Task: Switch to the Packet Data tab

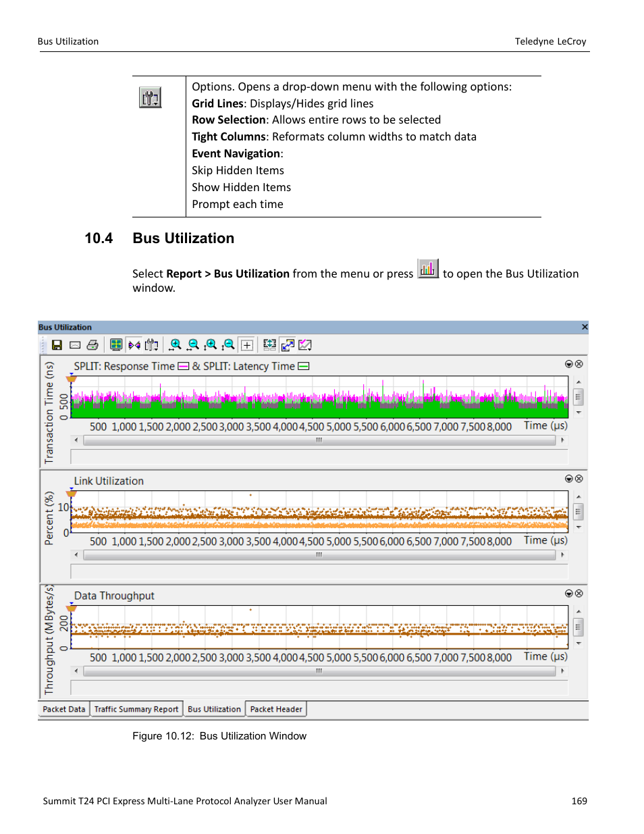Action: (64, 709)
